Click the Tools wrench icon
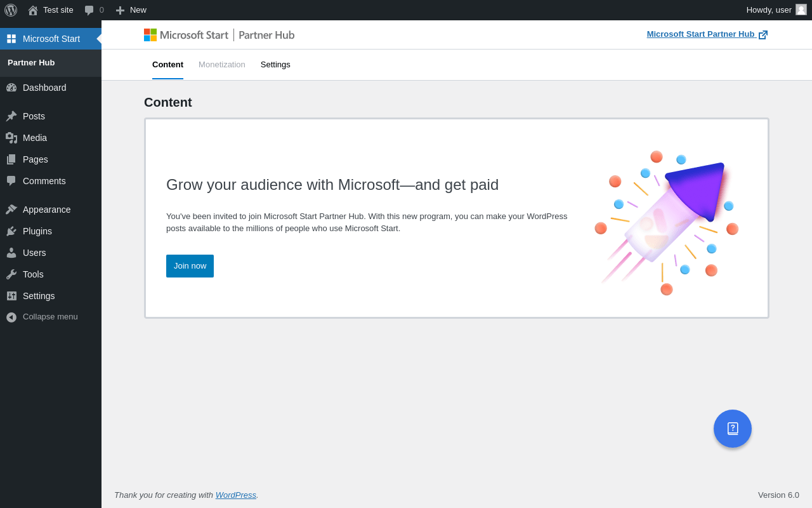812x508 pixels. [x=11, y=274]
